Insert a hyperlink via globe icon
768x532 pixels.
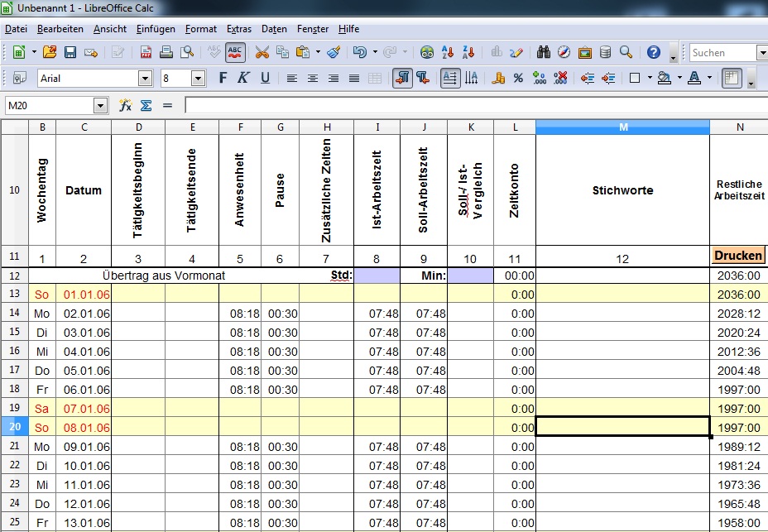click(x=426, y=52)
